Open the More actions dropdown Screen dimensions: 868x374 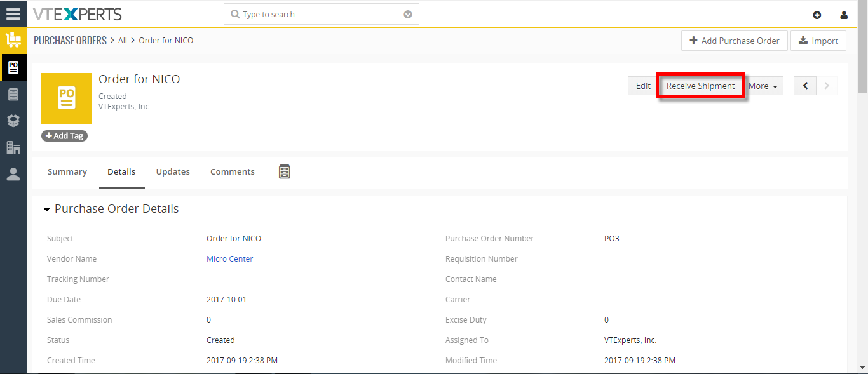pos(763,86)
